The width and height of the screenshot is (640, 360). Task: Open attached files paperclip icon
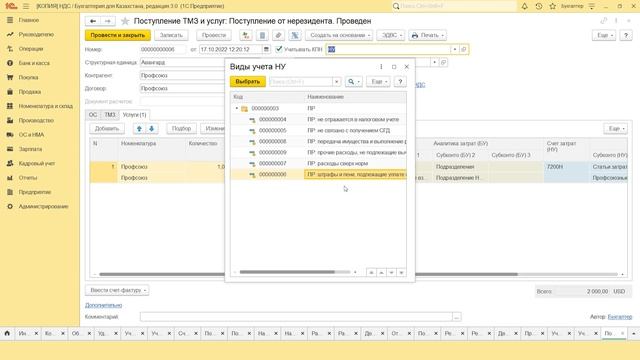(x=278, y=36)
